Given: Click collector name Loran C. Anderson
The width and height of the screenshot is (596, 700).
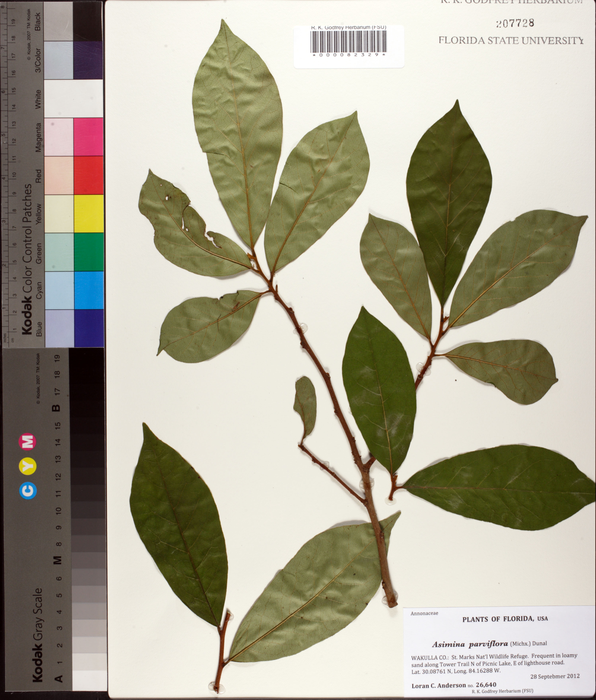Looking at the screenshot, I should coord(438,685).
